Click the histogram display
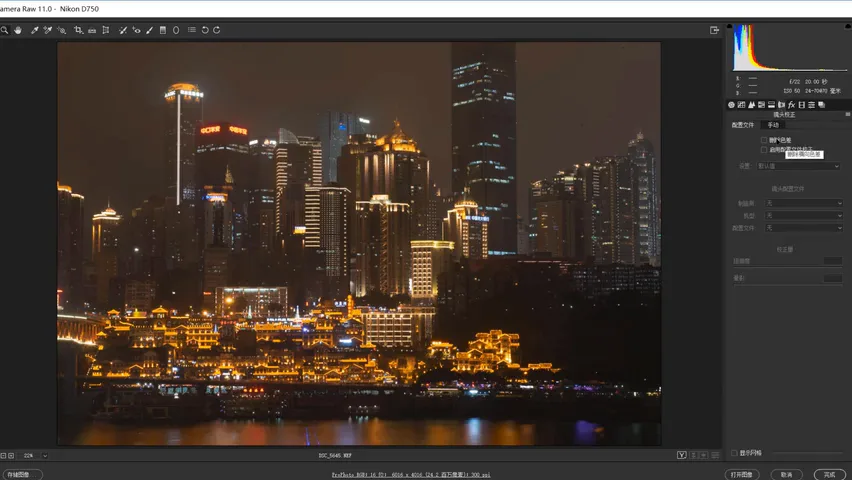 [x=790, y=48]
